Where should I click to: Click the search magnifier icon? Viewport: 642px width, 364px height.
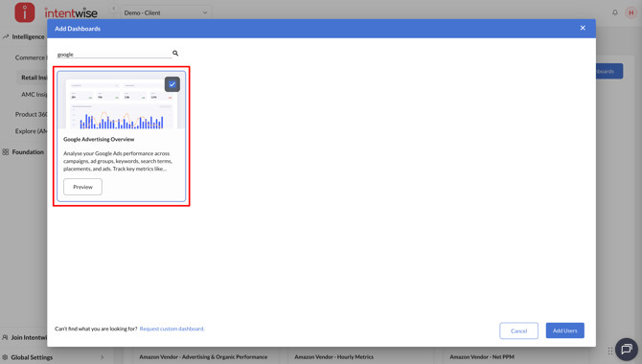coord(175,54)
